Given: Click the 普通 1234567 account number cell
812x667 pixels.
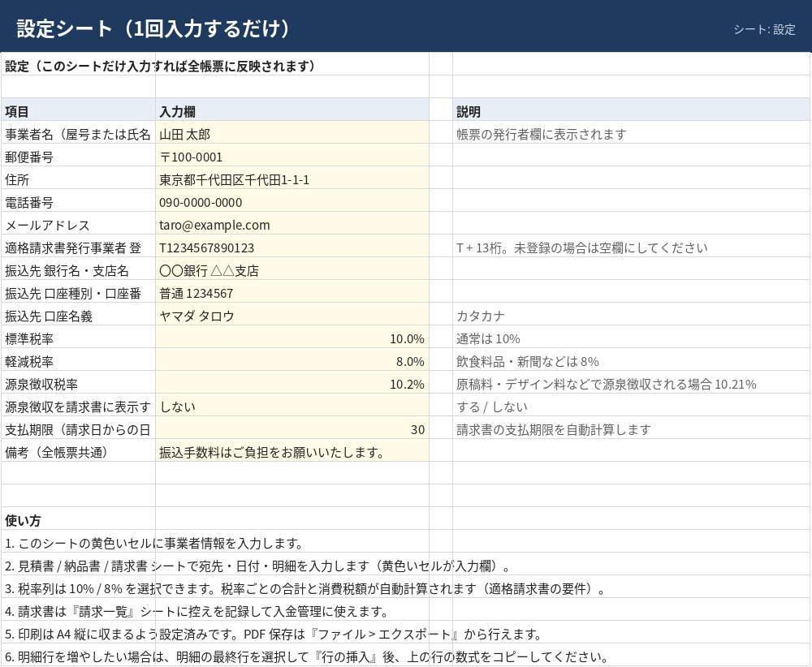Looking at the screenshot, I should (292, 292).
